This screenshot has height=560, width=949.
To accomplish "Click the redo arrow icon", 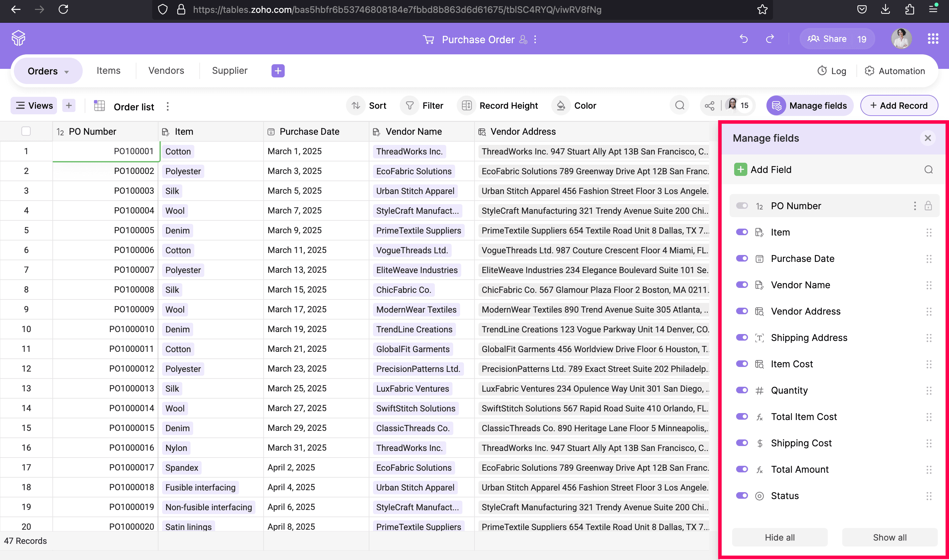I will point(770,39).
